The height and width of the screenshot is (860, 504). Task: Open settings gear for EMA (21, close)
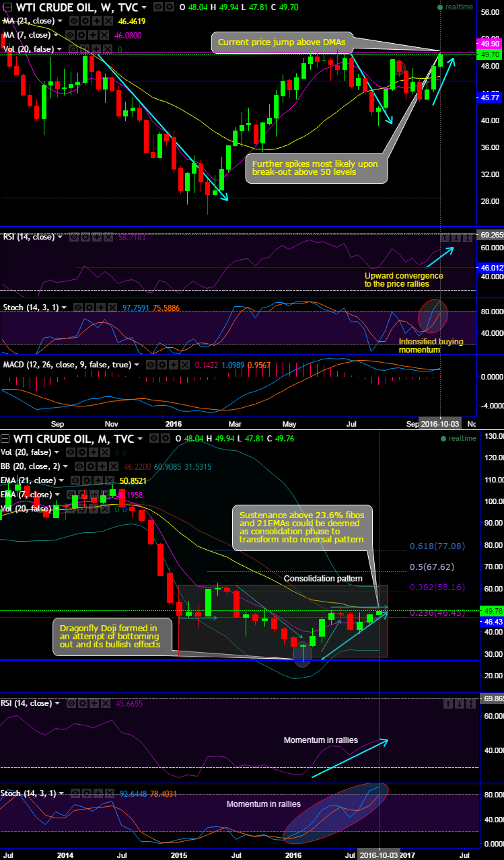[85, 481]
